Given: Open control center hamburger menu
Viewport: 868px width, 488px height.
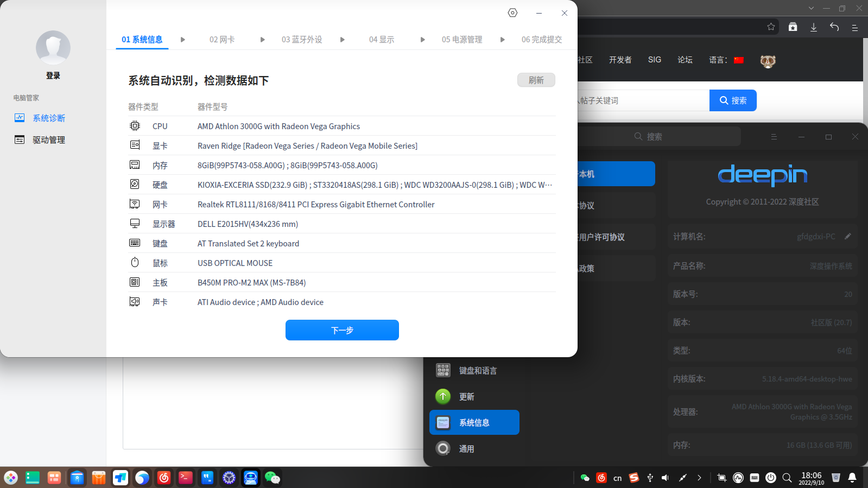Looking at the screenshot, I should (774, 137).
